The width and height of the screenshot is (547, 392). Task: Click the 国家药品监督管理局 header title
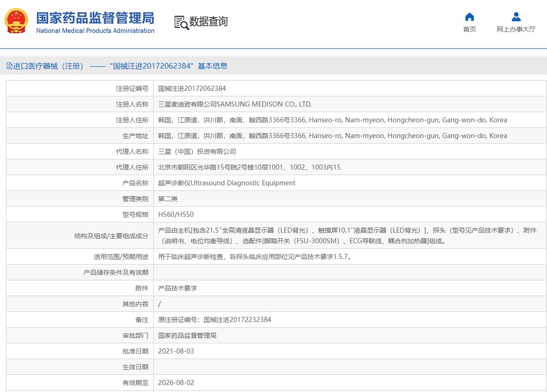click(95, 18)
